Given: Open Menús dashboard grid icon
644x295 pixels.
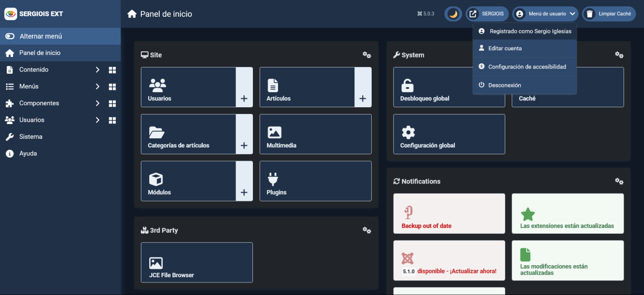Looking at the screenshot, I should (112, 86).
